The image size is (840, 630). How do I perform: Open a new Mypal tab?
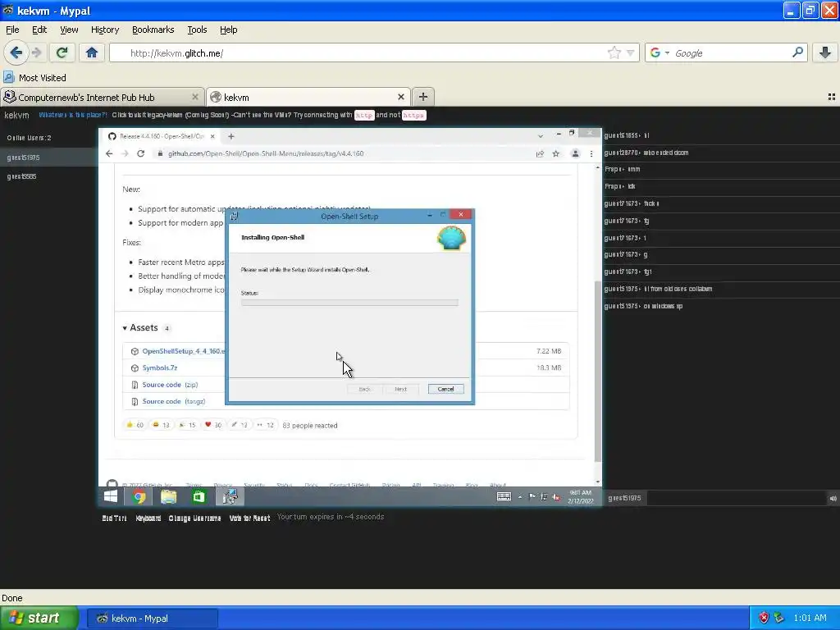[x=422, y=97]
